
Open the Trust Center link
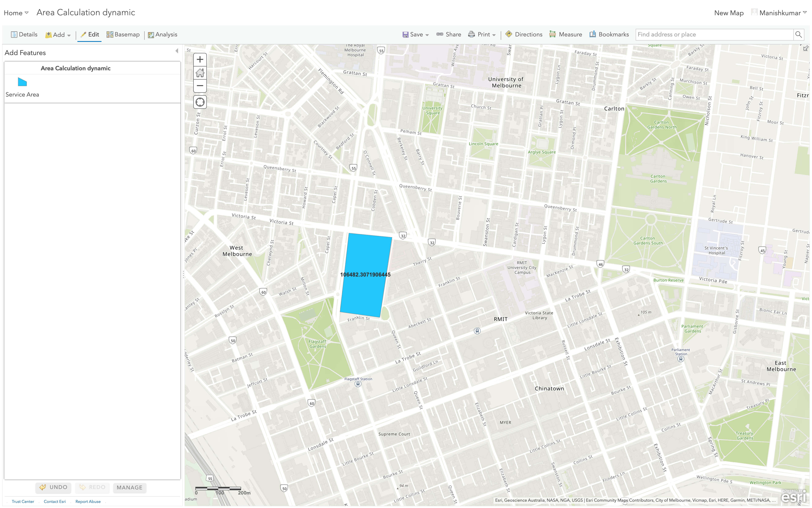click(23, 502)
